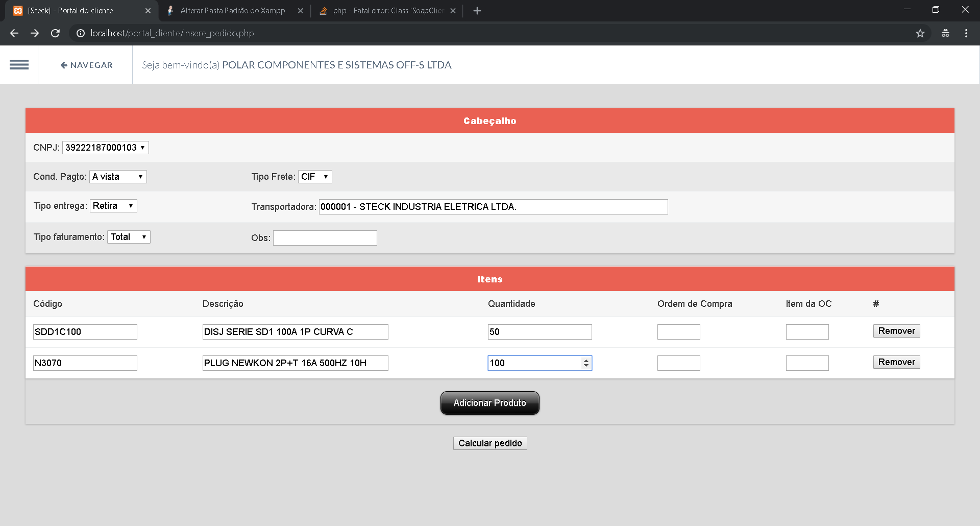980x526 pixels.
Task: Click the address bar URL
Action: (x=172, y=33)
